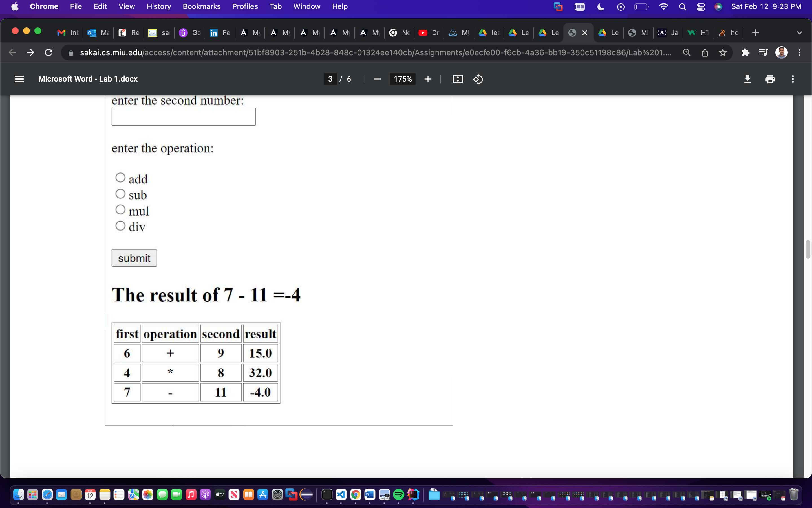
Task: Download the PDF file
Action: click(748, 79)
